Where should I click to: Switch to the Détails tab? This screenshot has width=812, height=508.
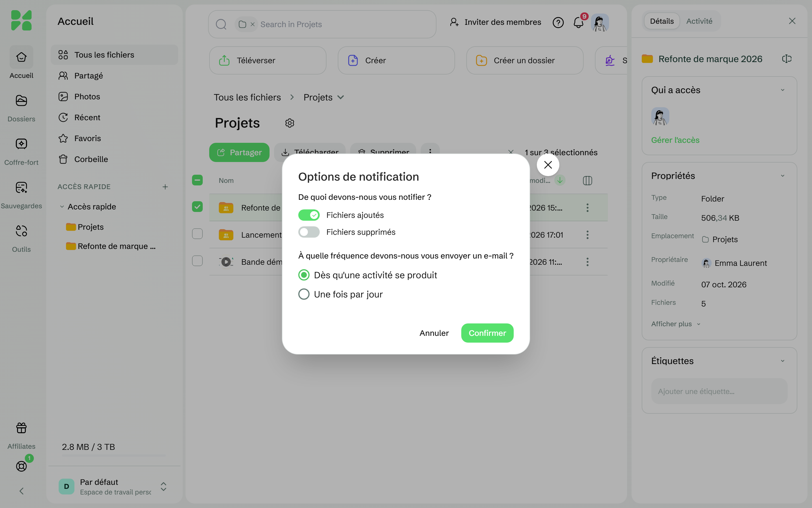[662, 21]
